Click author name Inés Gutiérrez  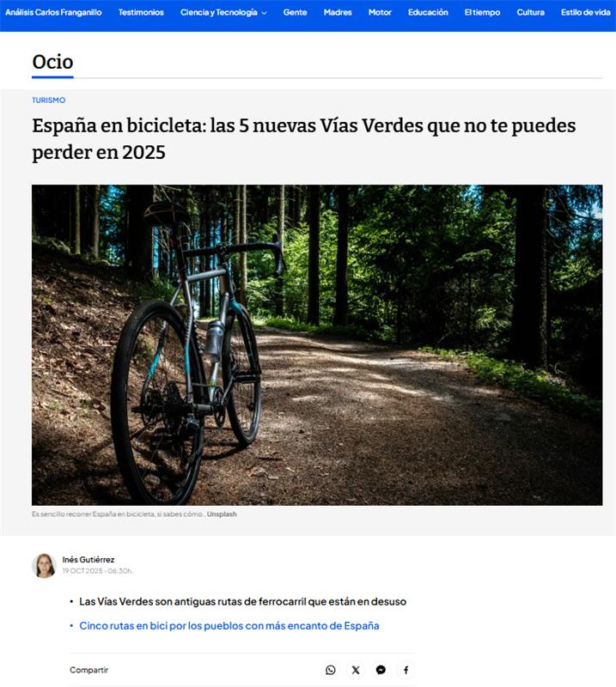pos(88,560)
